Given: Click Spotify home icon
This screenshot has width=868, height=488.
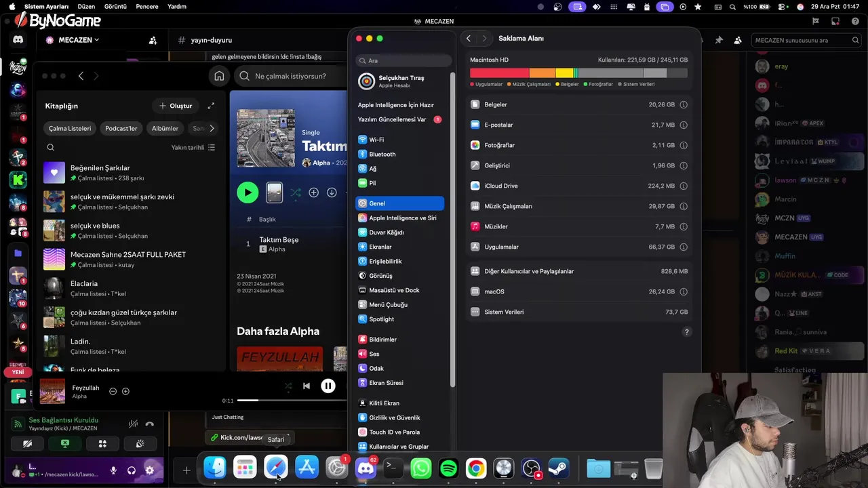Looking at the screenshot, I should pos(219,76).
